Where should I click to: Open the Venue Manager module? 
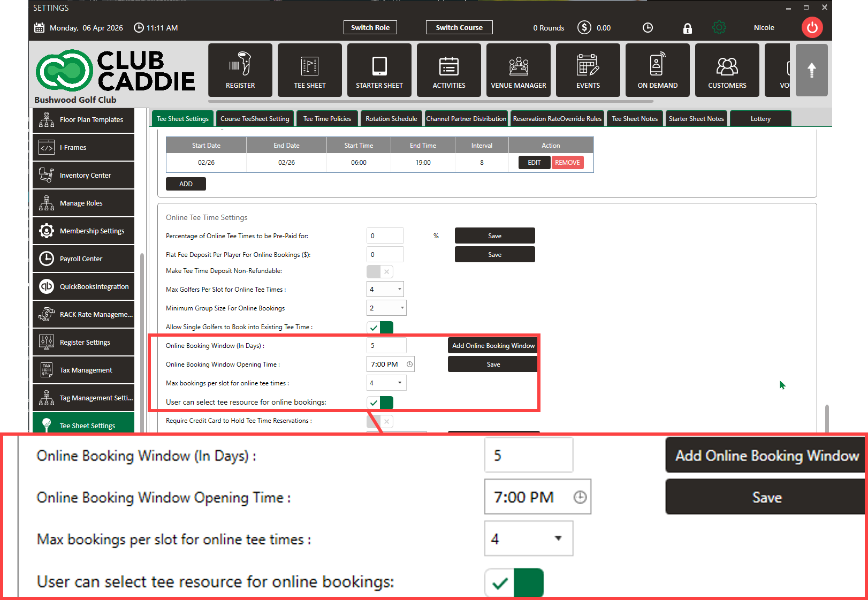point(519,70)
